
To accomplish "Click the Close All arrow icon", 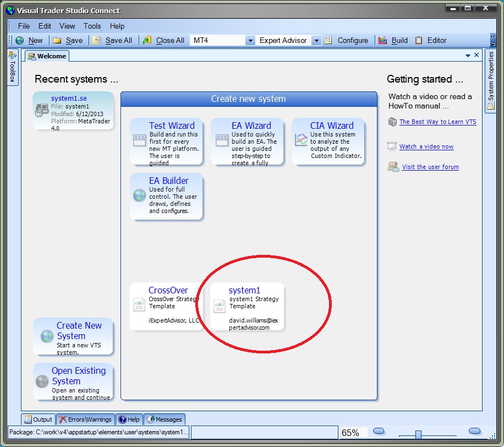I will click(147, 40).
